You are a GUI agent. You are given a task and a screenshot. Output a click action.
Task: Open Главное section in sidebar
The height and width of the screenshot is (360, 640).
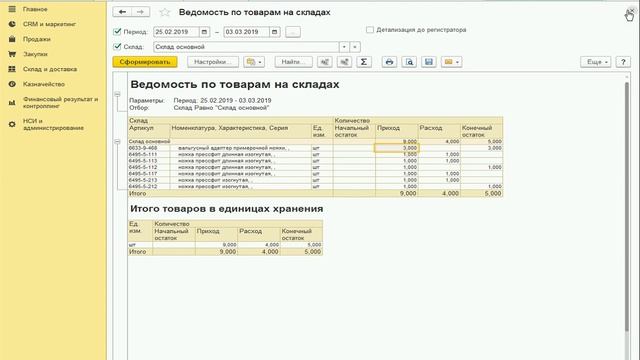pos(35,9)
